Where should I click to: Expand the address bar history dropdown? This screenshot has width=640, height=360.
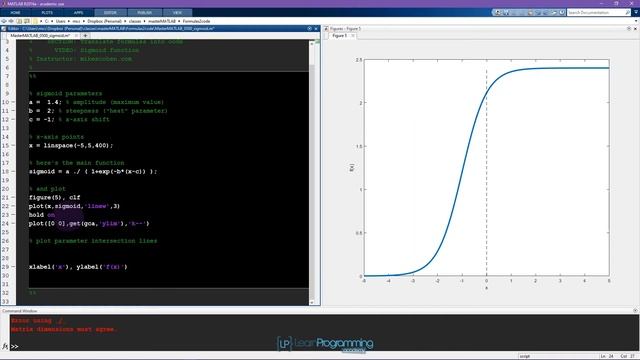click(636, 21)
